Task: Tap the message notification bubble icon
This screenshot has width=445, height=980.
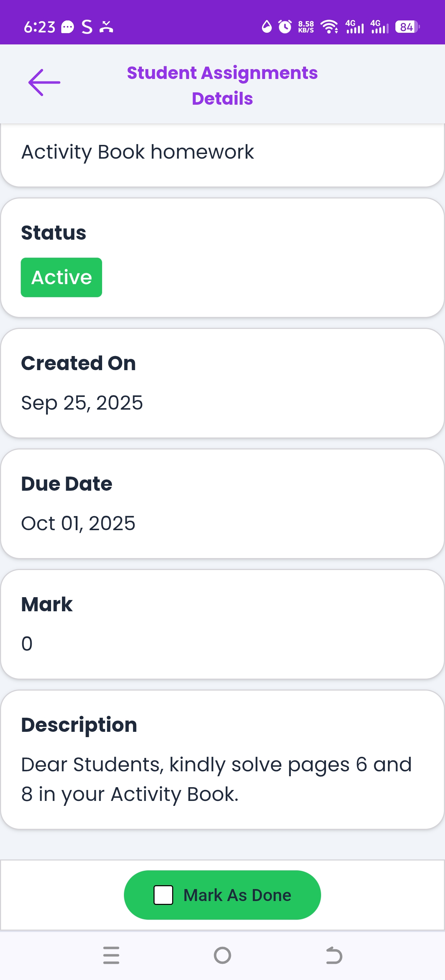Action: click(x=68, y=27)
